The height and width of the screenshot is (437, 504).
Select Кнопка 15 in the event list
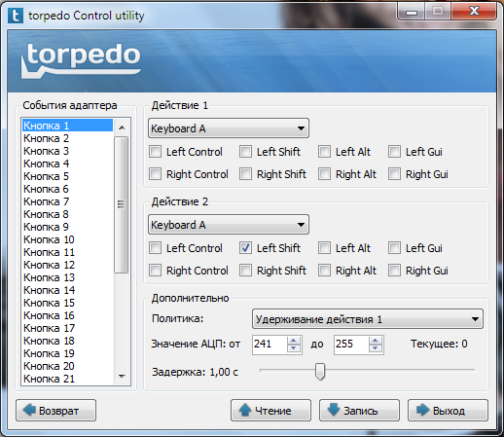68,303
